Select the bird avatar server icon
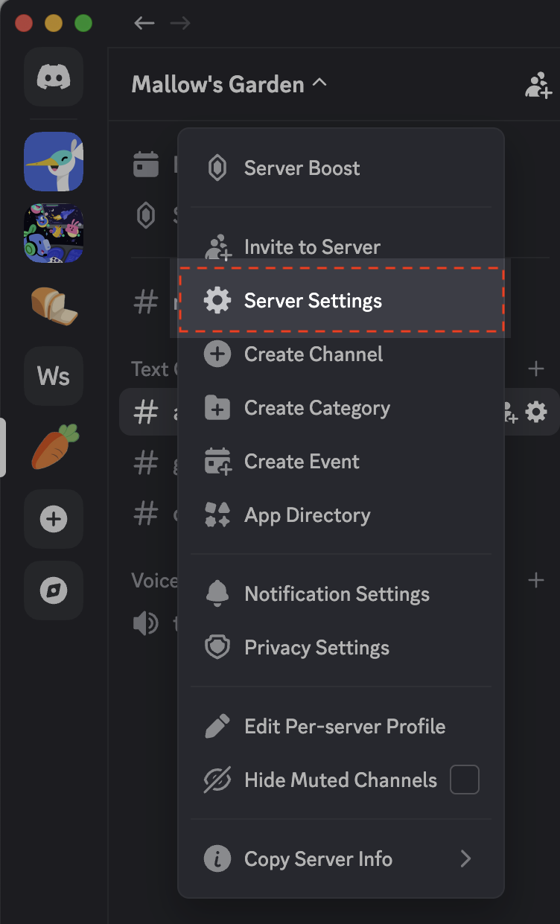 tap(54, 162)
